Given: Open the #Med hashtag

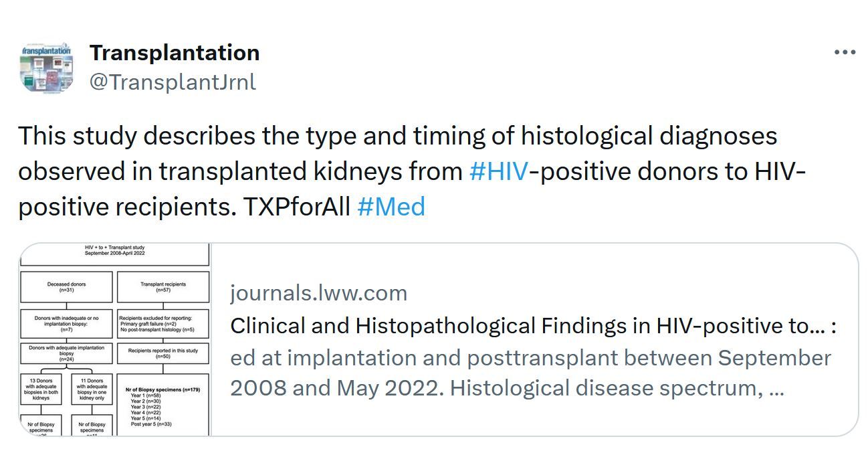Looking at the screenshot, I should click(x=391, y=207).
